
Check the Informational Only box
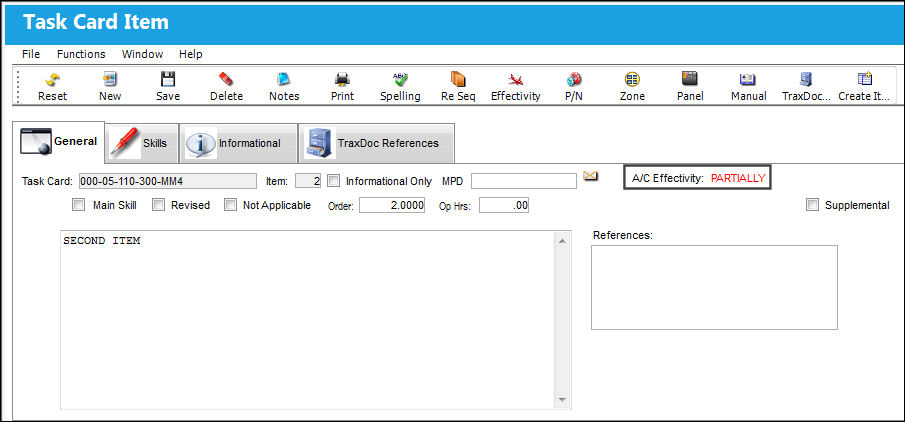[333, 181]
